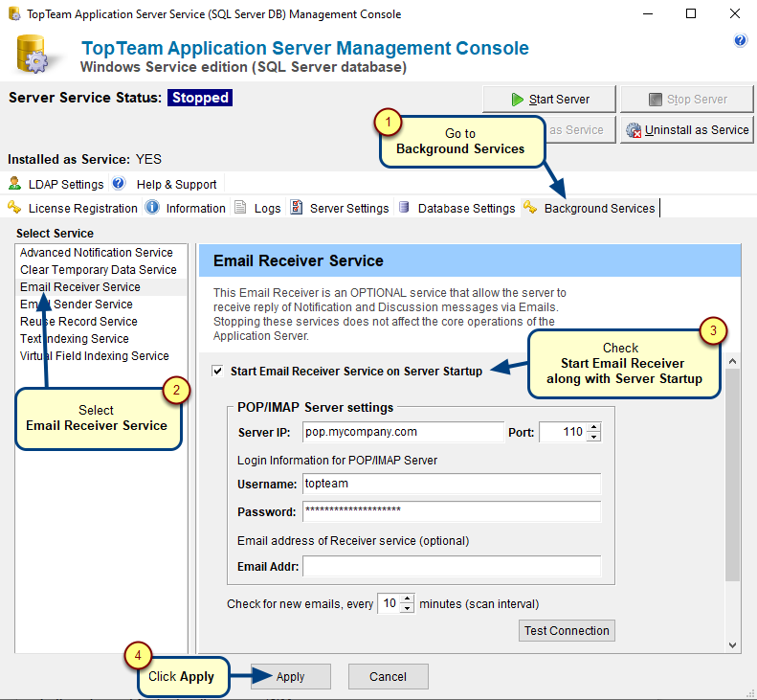Switch to the Database Settings tab
The image size is (757, 700).
[456, 208]
